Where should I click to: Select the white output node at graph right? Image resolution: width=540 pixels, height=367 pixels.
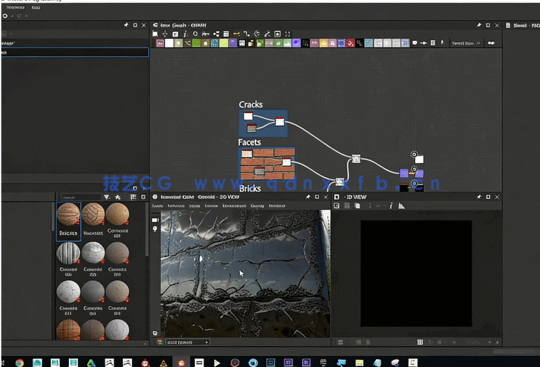coord(419,159)
